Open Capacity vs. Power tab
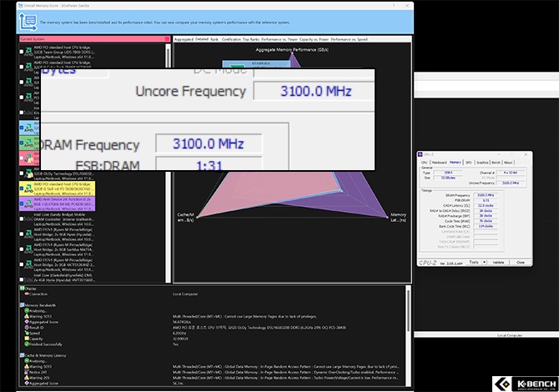This screenshot has height=392, width=559. [314, 39]
